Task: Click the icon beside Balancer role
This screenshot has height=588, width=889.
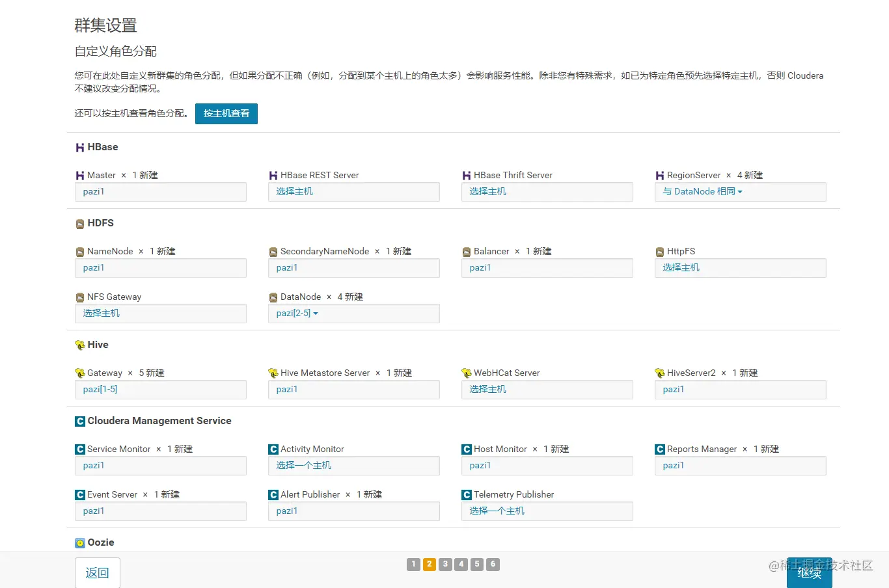Action: [x=467, y=252]
